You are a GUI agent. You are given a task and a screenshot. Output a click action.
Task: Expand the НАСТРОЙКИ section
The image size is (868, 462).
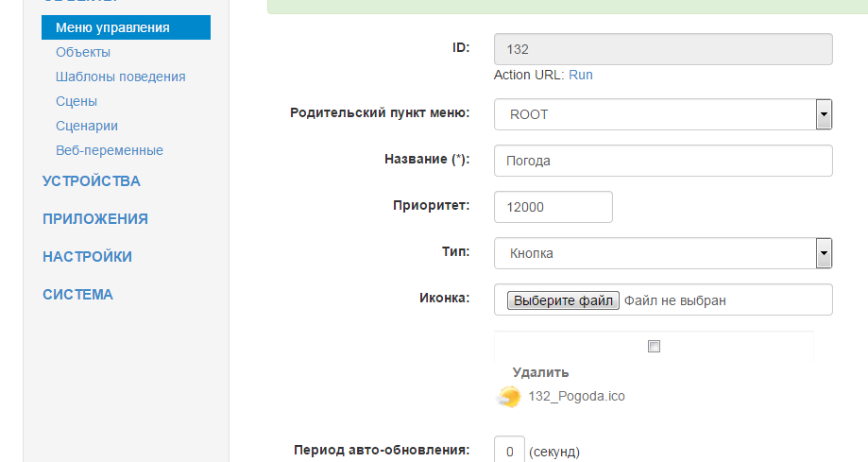click(x=87, y=257)
